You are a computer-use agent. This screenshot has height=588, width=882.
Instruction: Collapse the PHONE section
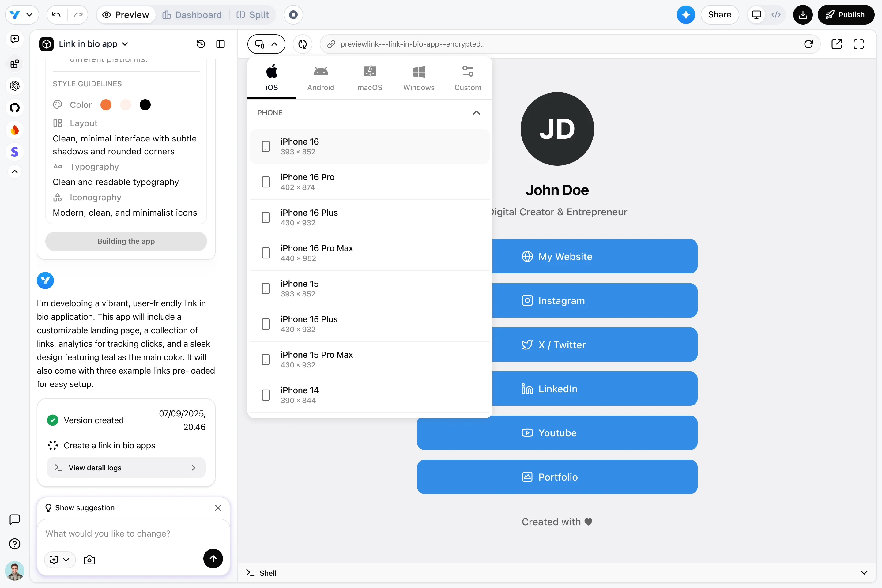[x=476, y=112]
